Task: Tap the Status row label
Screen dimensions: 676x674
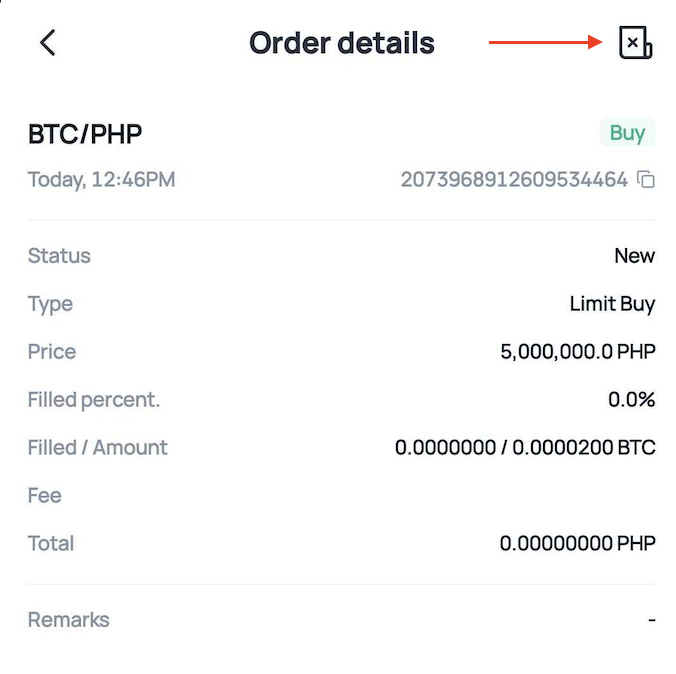Action: [x=59, y=256]
